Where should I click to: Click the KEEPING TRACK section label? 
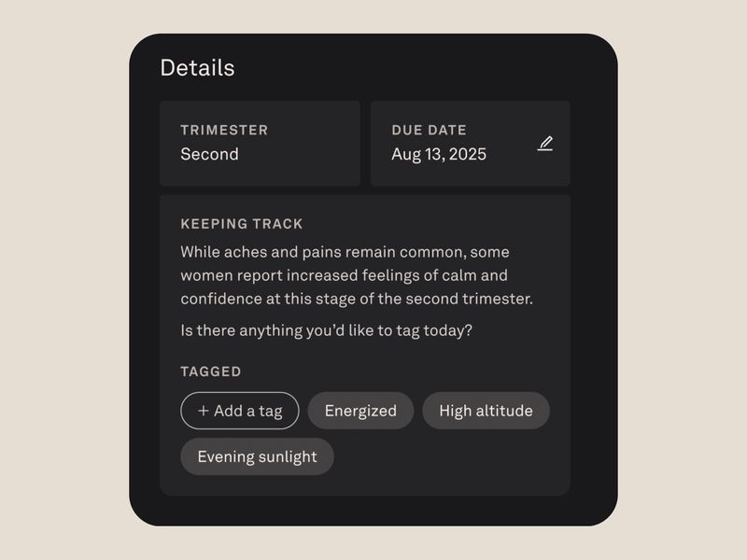click(x=242, y=224)
